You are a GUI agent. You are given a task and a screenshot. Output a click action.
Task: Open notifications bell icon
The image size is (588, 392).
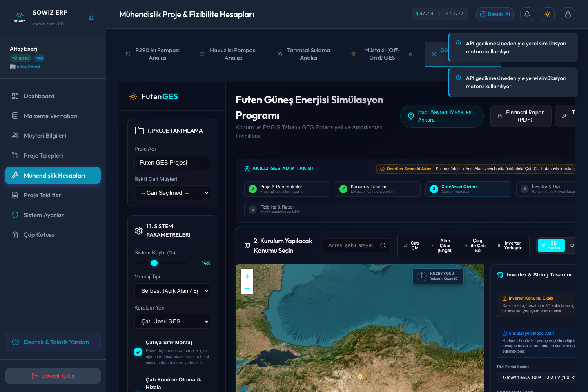pos(527,14)
